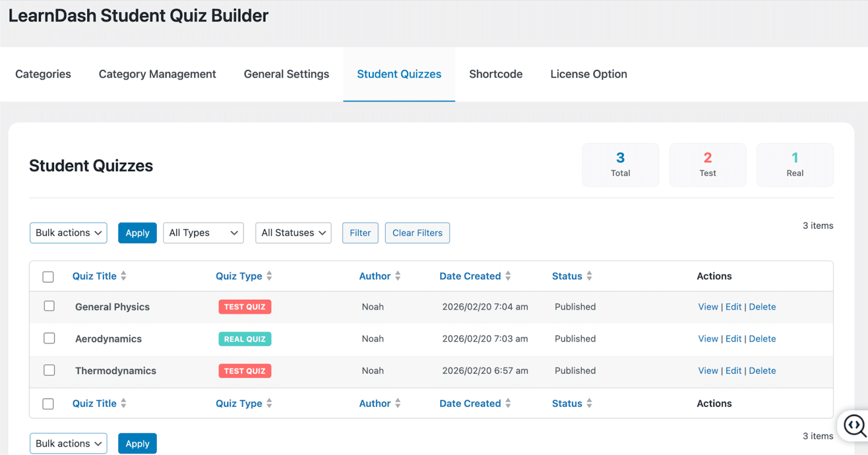The height and width of the screenshot is (455, 868).
Task: Tick the select-all checkbox in the table header
Action: [x=48, y=276]
